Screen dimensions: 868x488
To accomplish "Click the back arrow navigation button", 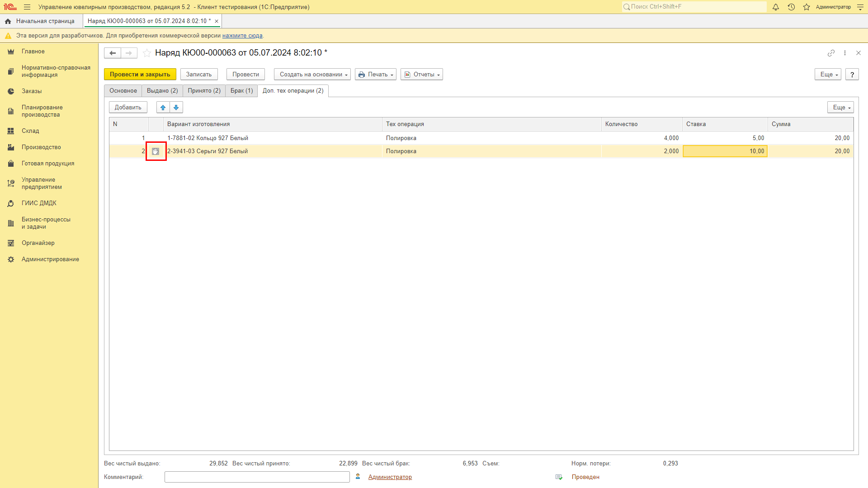I will coord(113,53).
